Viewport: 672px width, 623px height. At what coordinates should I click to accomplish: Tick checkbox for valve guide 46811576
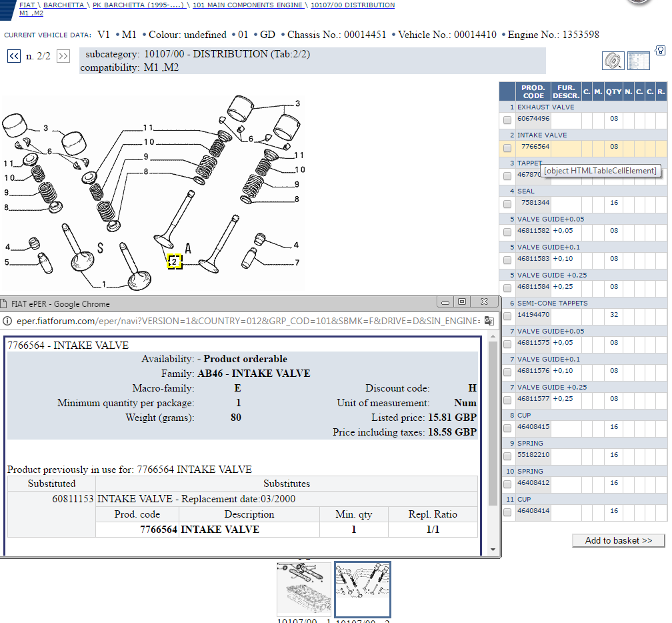tap(507, 372)
